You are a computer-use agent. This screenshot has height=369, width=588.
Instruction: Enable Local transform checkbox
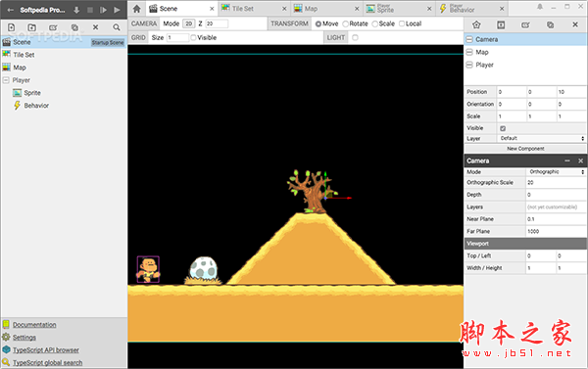pos(402,23)
